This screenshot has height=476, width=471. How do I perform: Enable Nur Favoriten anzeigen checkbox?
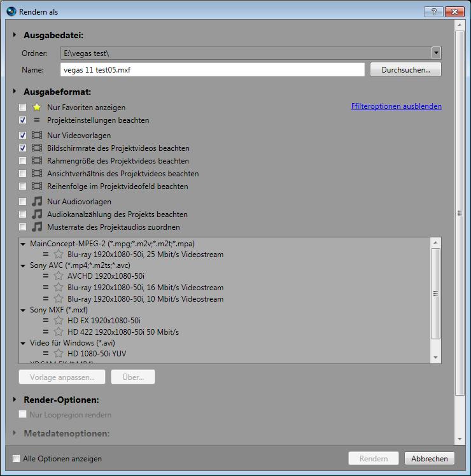tap(23, 108)
